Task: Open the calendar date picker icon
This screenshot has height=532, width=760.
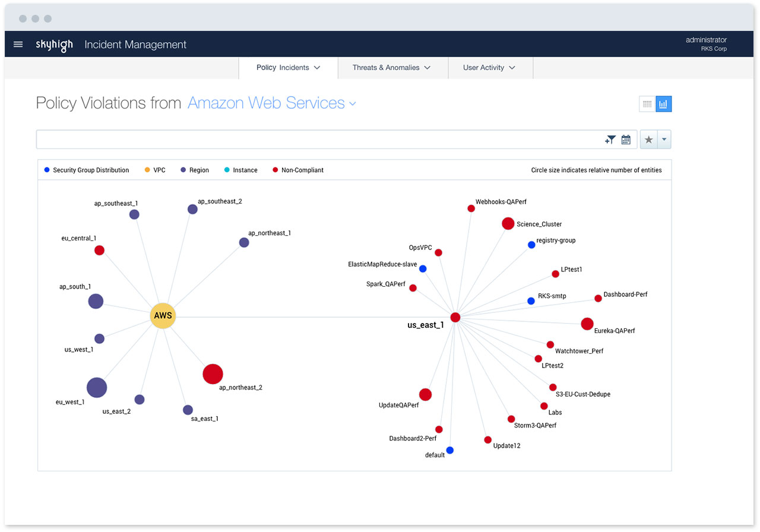Action: [626, 140]
